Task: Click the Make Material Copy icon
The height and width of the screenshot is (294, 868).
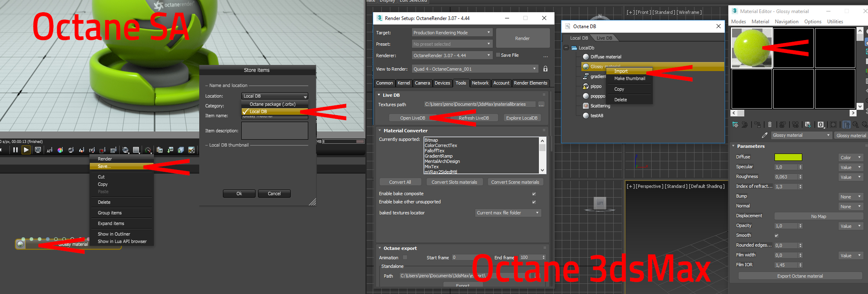Action: (x=783, y=125)
